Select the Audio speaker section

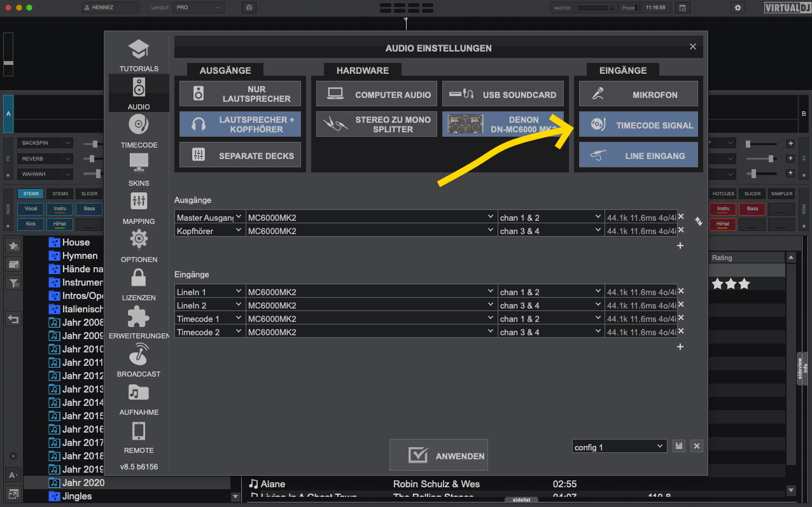139,94
